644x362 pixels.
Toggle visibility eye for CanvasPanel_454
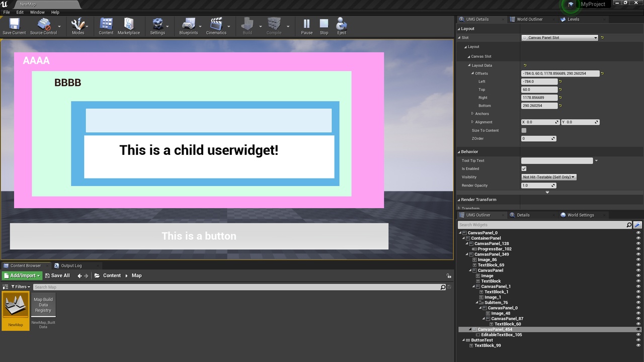pyautogui.click(x=638, y=329)
